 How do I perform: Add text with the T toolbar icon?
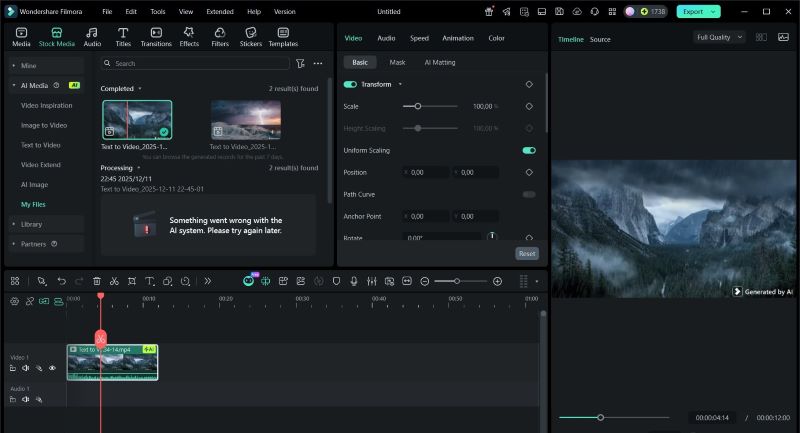click(149, 281)
